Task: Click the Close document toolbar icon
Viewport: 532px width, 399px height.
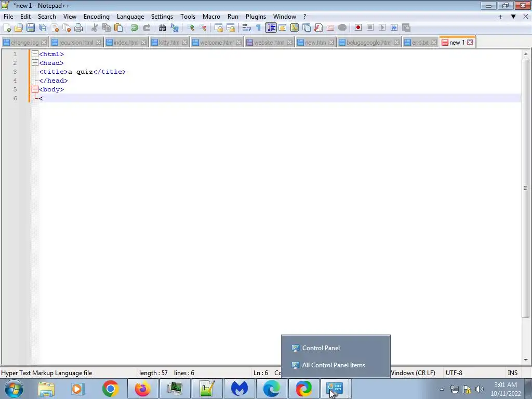Action: [55, 28]
